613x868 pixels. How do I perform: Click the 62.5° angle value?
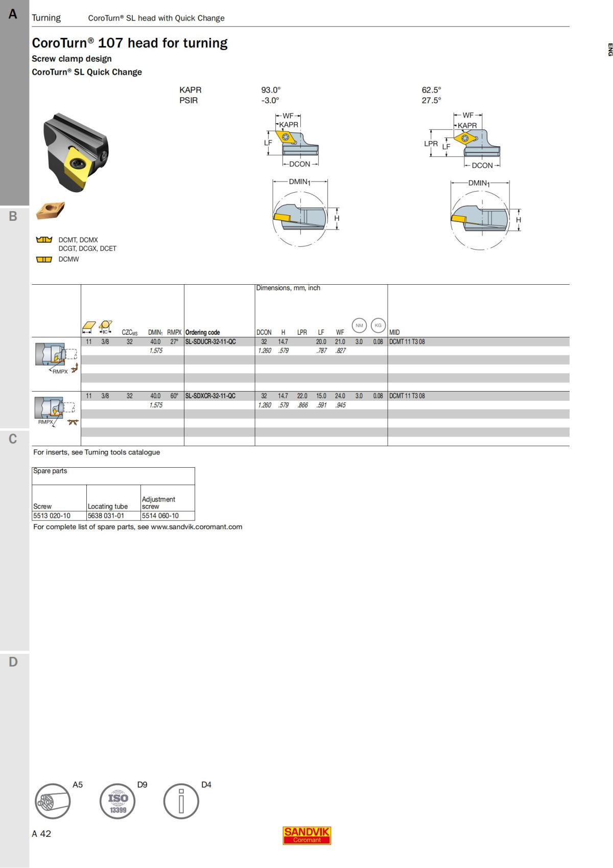coord(431,89)
